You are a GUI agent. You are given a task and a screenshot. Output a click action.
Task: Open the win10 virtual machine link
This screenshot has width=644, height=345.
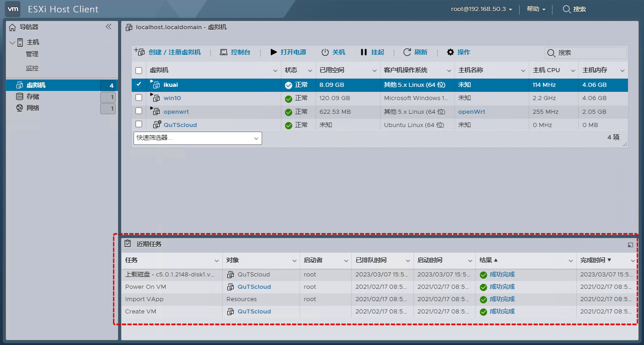click(x=172, y=98)
